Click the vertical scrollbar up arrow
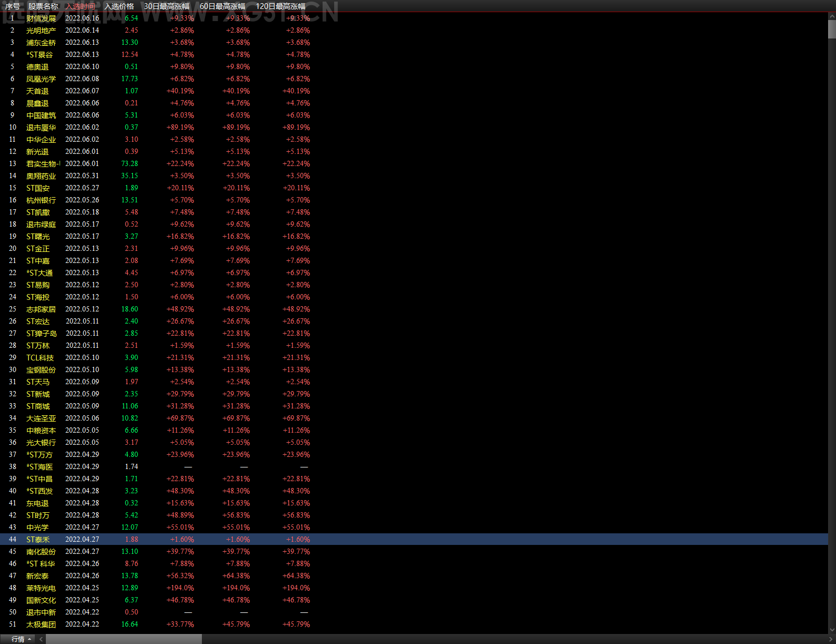Screen dimensions: 836x644 point(832,16)
